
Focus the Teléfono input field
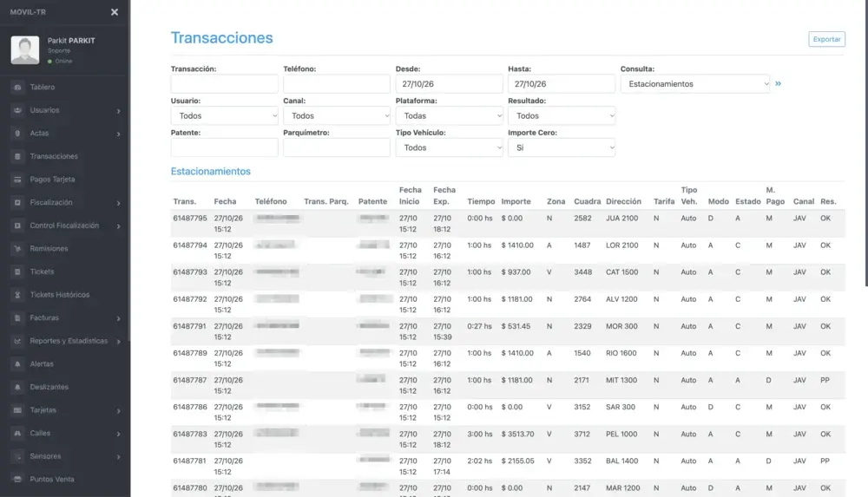337,84
